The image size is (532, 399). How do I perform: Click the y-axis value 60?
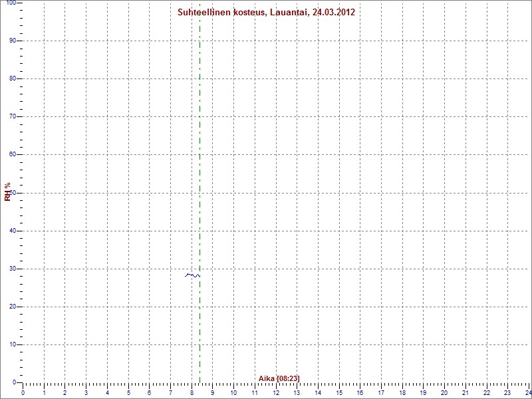tap(12, 155)
